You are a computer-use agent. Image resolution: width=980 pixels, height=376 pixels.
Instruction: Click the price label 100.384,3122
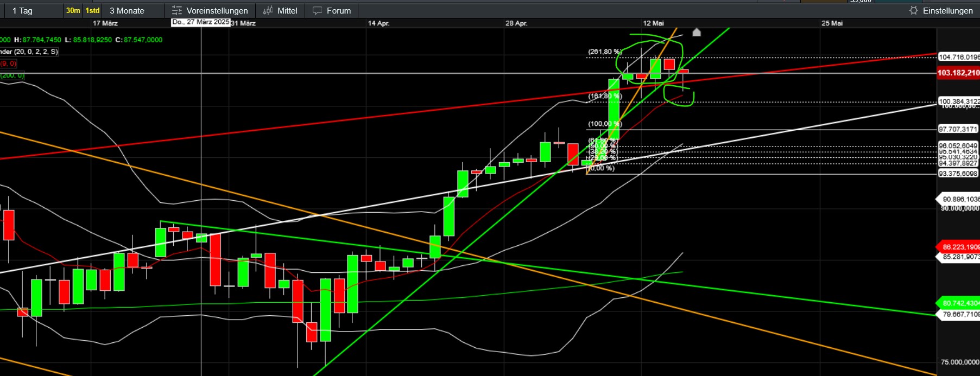pyautogui.click(x=959, y=101)
